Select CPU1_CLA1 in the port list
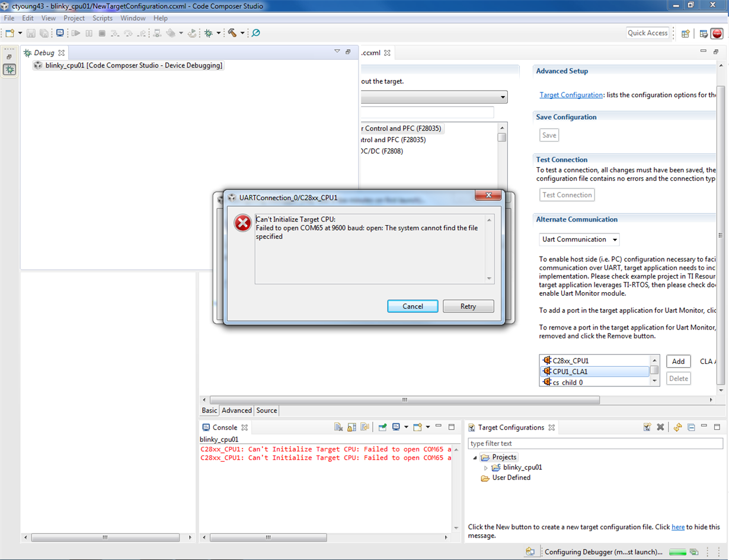Viewport: 729px width, 560px height. (595, 372)
